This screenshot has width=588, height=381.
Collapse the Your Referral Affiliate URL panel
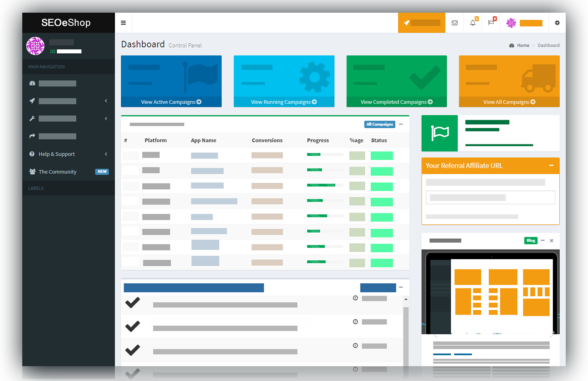(x=551, y=166)
